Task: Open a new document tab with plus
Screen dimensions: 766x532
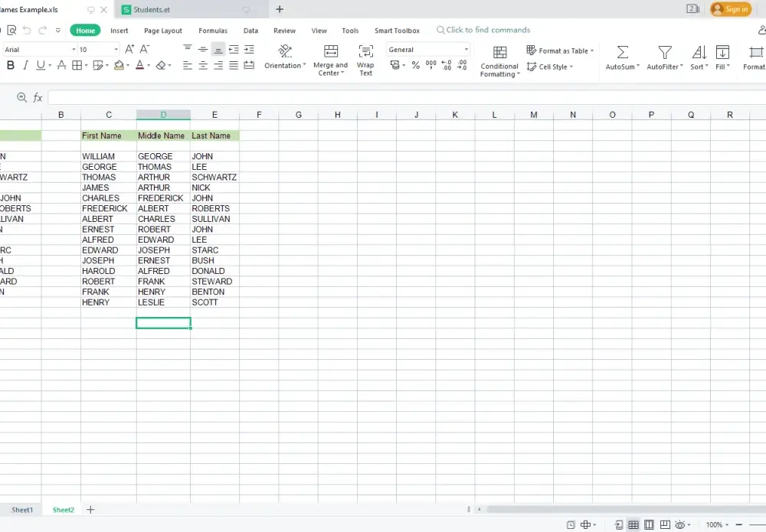Action: click(x=280, y=9)
